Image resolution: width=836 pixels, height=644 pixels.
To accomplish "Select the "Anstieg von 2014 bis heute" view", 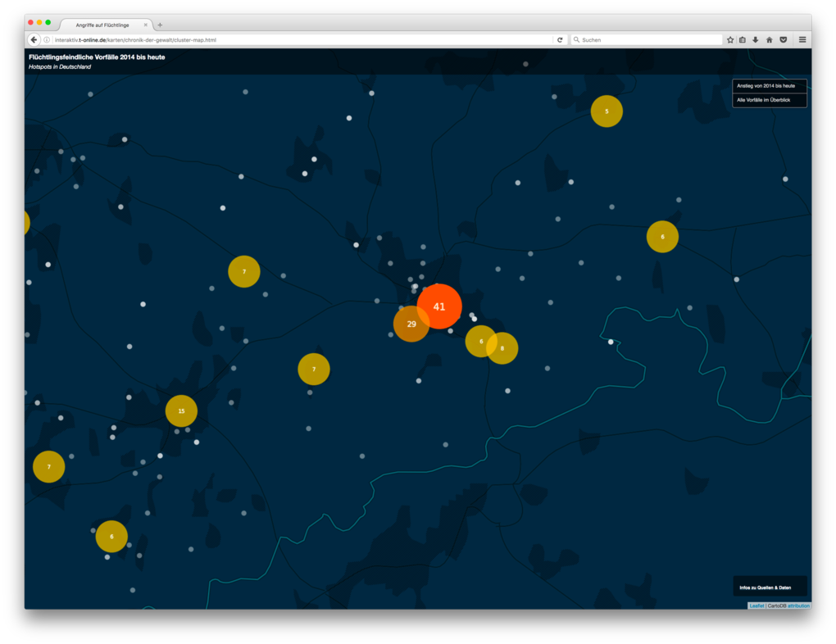I will click(769, 85).
